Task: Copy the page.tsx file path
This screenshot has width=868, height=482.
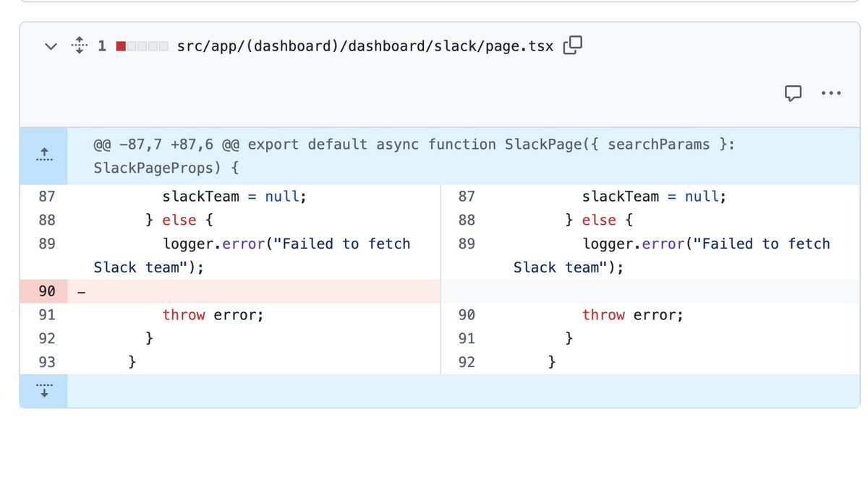Action: [x=573, y=46]
